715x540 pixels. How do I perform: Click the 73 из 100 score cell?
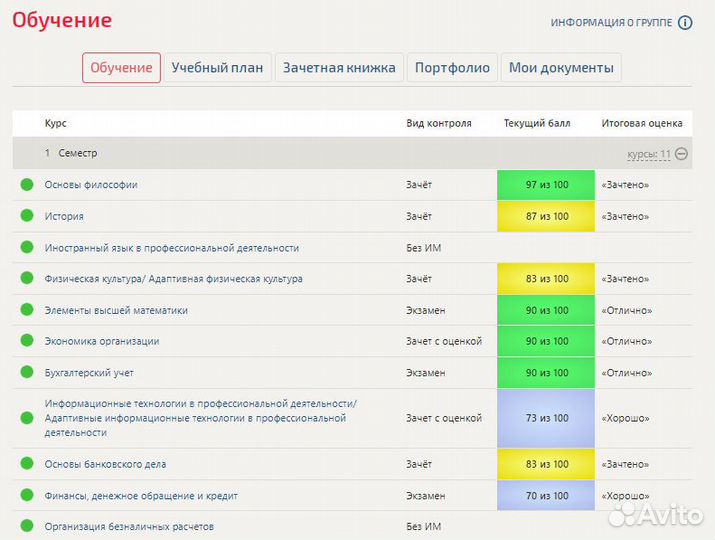point(546,418)
